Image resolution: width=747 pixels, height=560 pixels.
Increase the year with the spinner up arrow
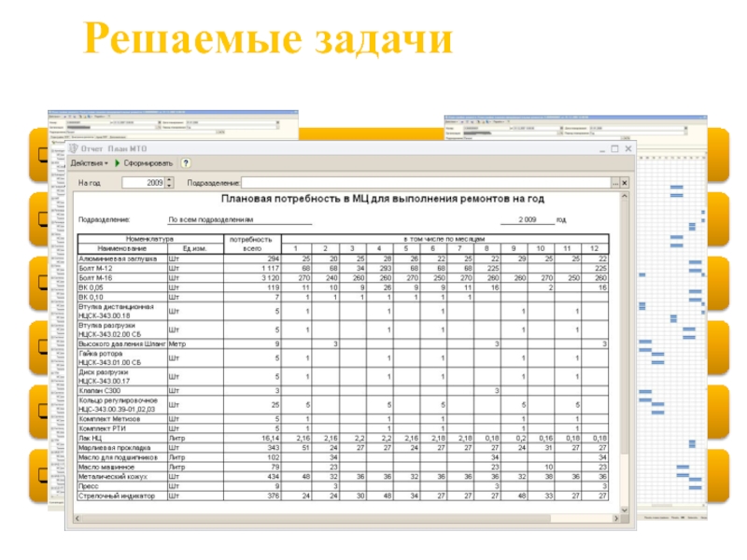(x=170, y=180)
